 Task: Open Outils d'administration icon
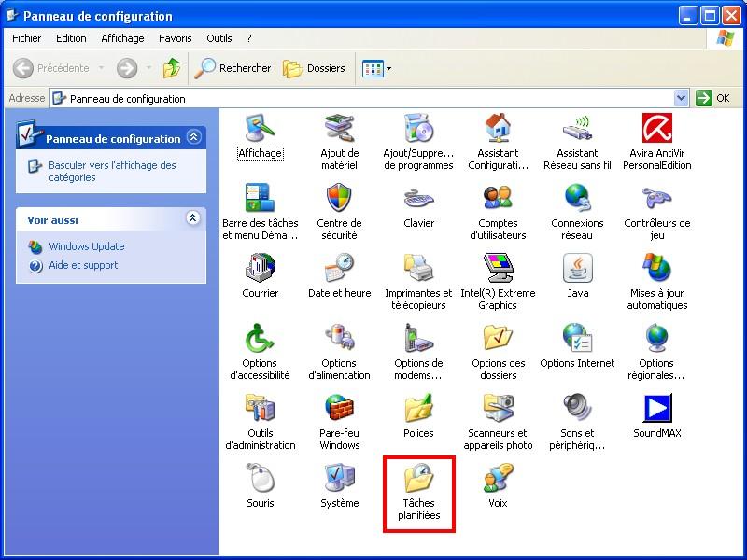261,408
